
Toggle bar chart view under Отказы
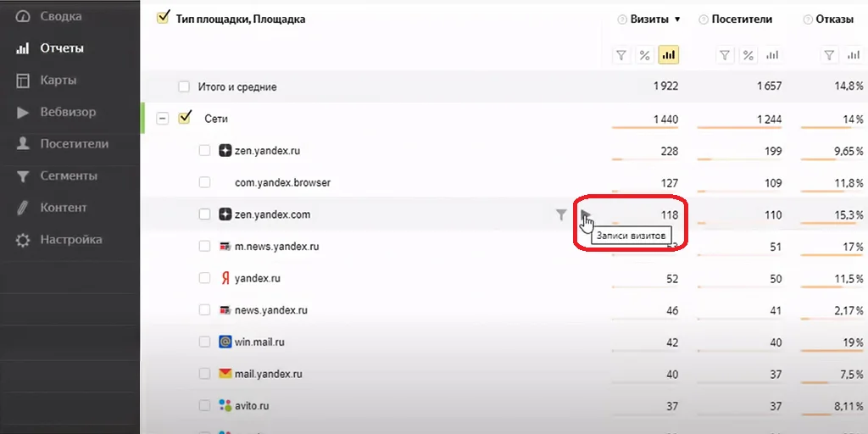point(853,55)
